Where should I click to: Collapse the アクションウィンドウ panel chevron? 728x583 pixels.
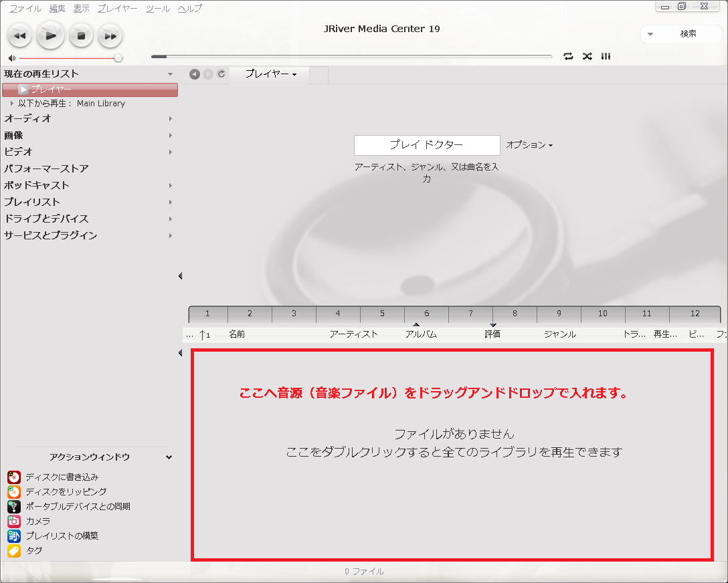(x=169, y=457)
